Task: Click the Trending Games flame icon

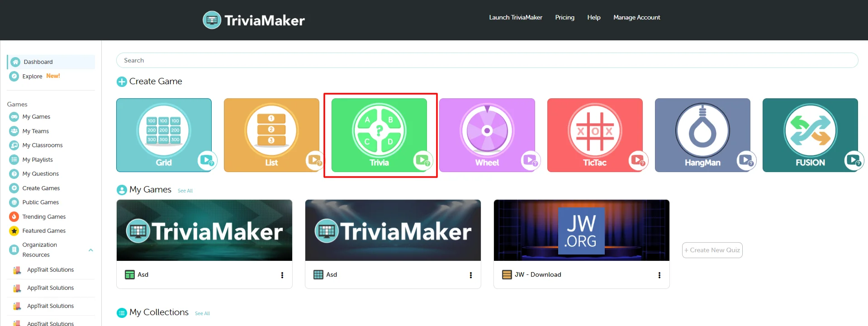Action: coord(14,217)
